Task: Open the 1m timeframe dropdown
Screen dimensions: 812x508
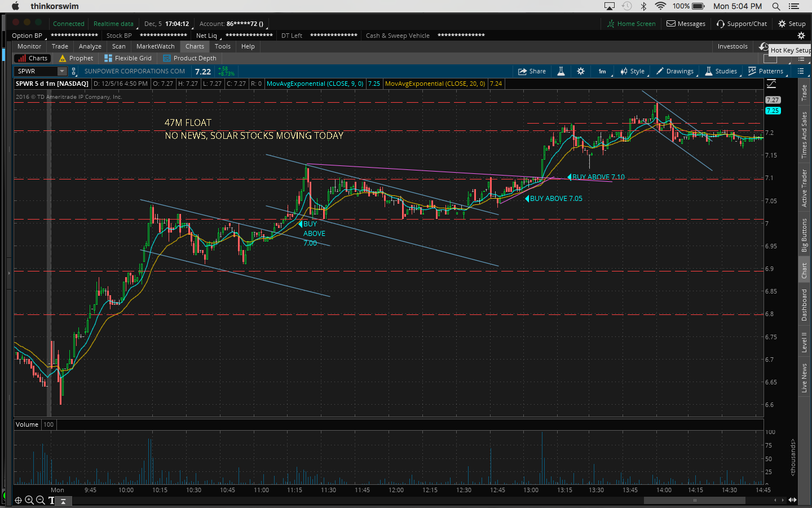Action: (x=602, y=71)
